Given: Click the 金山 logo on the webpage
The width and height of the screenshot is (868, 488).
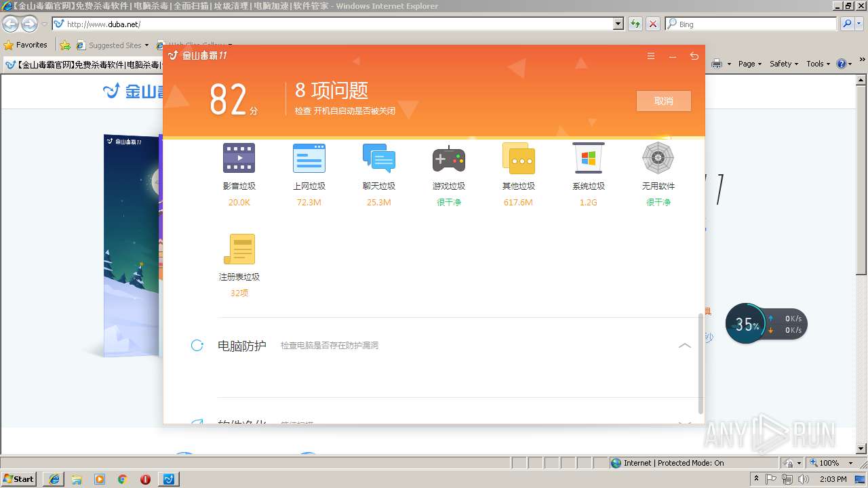Looking at the screenshot, I should click(x=133, y=91).
